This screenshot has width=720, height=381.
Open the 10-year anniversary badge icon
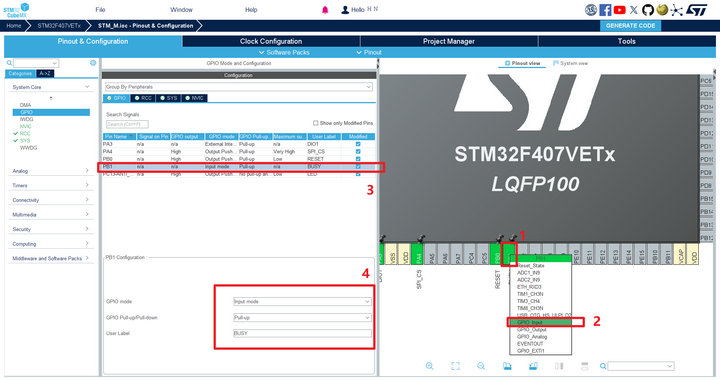pos(591,10)
